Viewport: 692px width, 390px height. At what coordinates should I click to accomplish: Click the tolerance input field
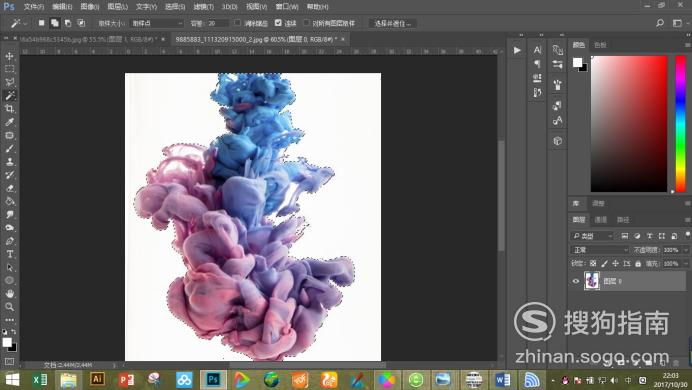218,23
